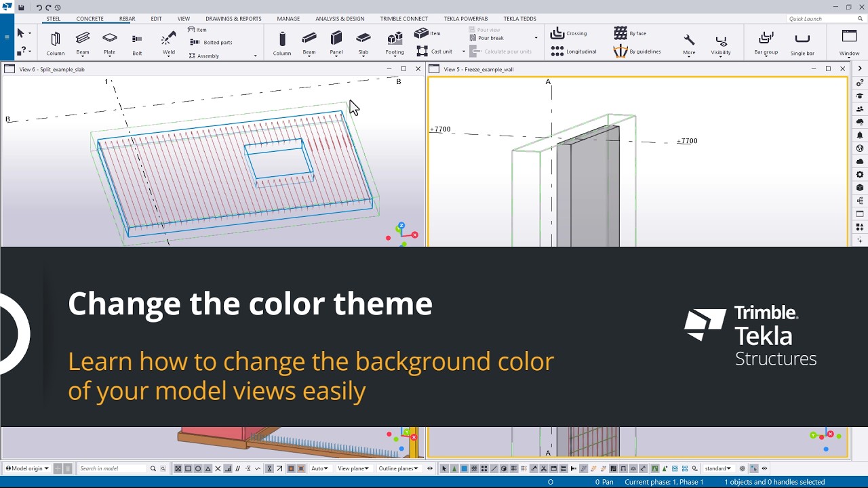
Task: Select the concrete Slab tool
Action: (x=363, y=43)
